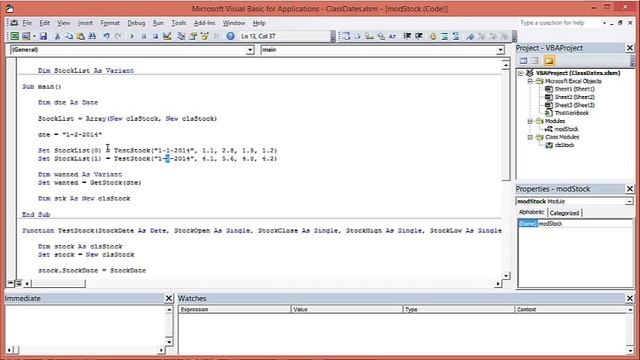640x360 pixels.
Task: Click the Insert UserForm toolbar icon
Action: pyautogui.click(x=26, y=36)
